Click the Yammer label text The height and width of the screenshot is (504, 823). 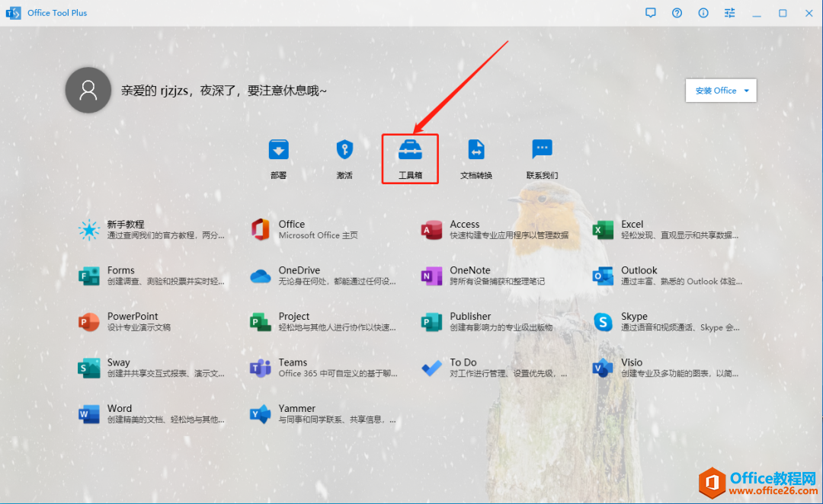coord(297,409)
